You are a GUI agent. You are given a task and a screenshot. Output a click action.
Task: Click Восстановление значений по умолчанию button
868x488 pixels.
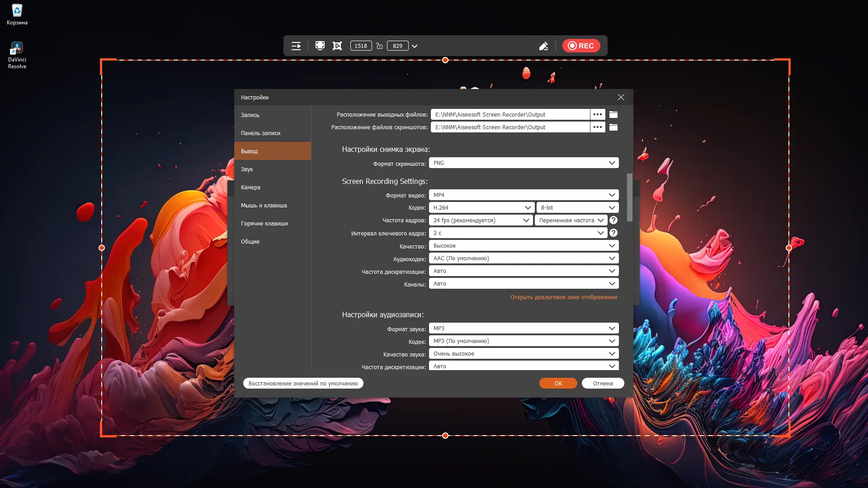(303, 383)
